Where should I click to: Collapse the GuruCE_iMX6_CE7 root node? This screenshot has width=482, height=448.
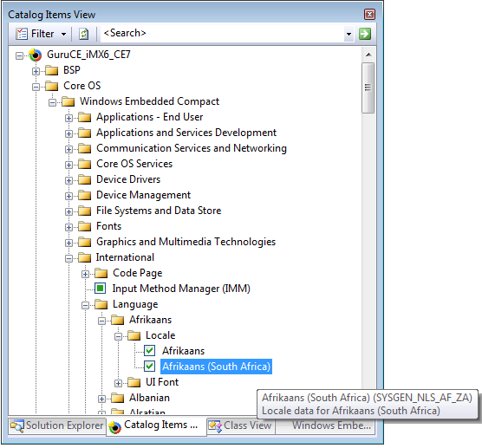[19, 55]
